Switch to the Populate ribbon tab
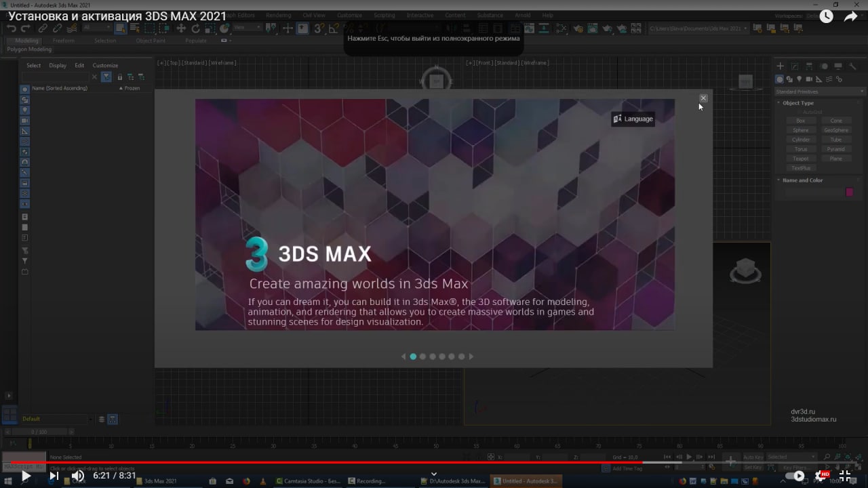 click(196, 41)
